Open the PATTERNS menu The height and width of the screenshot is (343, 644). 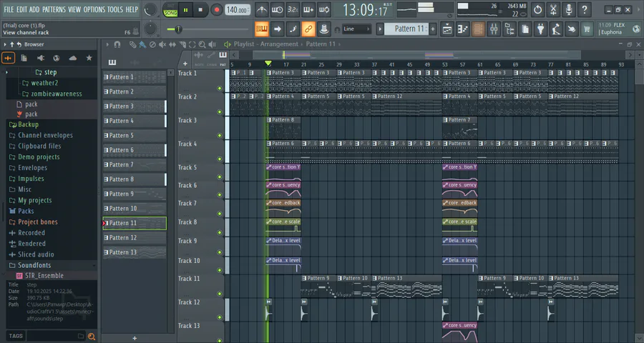click(x=54, y=9)
